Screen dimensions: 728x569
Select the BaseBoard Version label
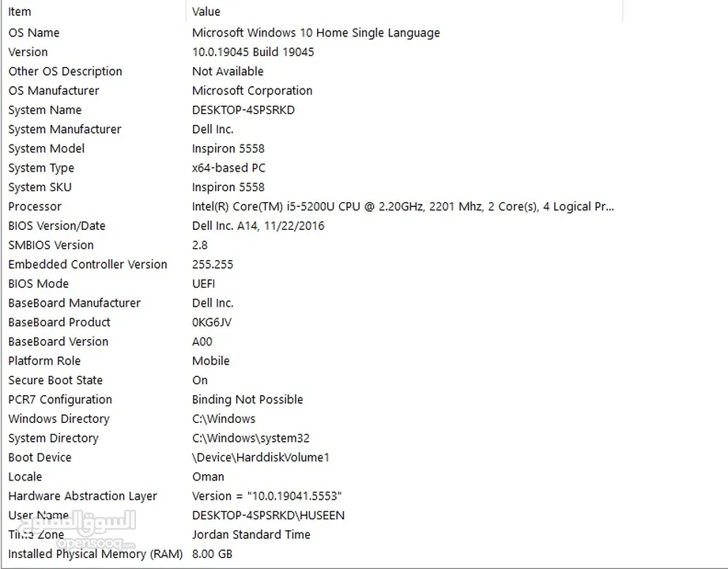(58, 341)
